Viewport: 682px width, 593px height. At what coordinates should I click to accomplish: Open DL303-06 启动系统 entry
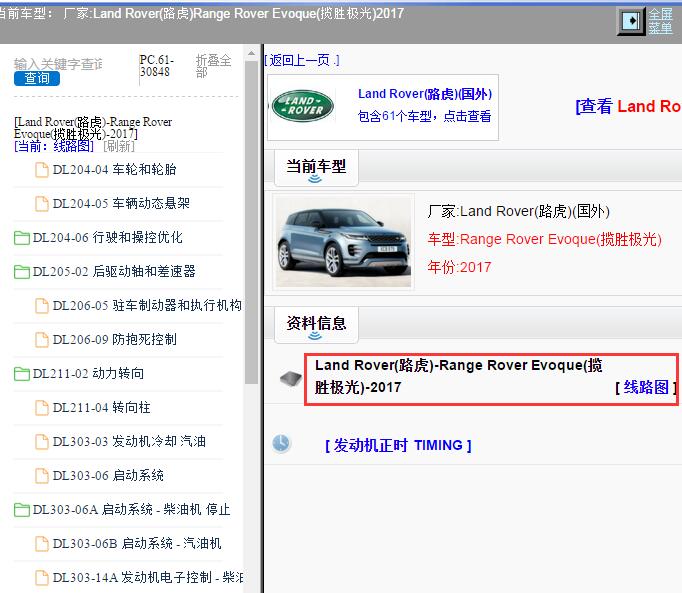pyautogui.click(x=108, y=476)
